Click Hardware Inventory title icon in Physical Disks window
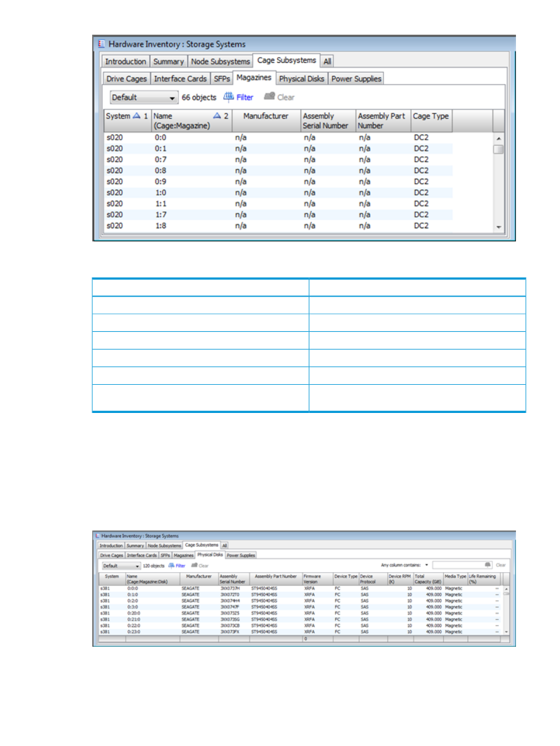This screenshot has height=746, width=560. [x=98, y=536]
